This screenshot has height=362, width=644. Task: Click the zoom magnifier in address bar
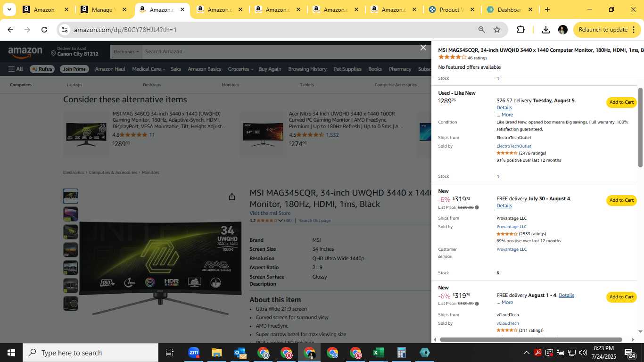[x=482, y=30]
